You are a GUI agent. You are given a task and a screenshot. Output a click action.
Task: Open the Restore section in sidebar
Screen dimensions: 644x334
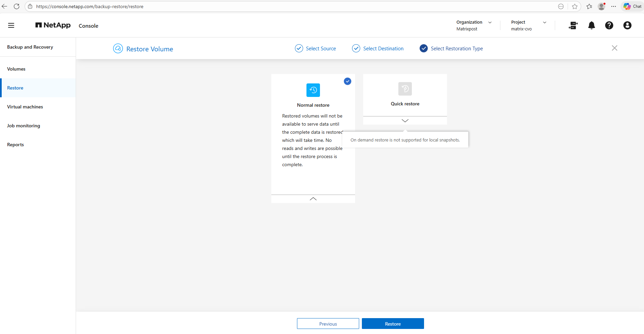click(38, 88)
